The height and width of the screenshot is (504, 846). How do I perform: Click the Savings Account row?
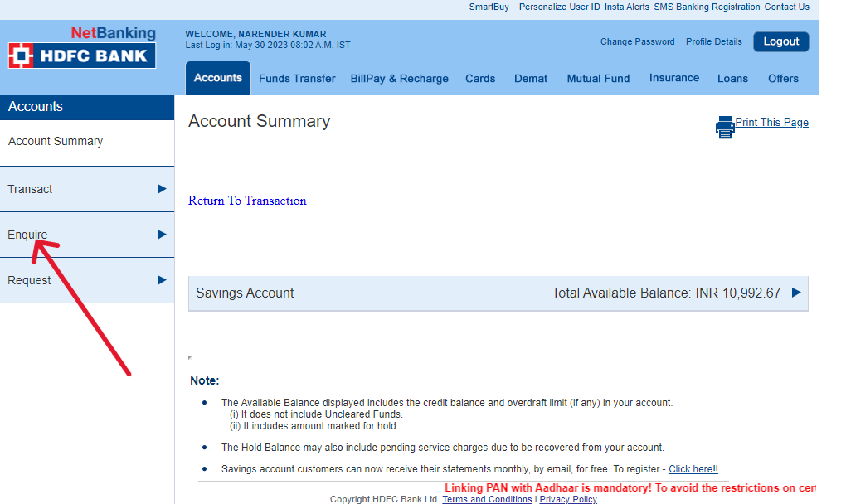(x=498, y=293)
